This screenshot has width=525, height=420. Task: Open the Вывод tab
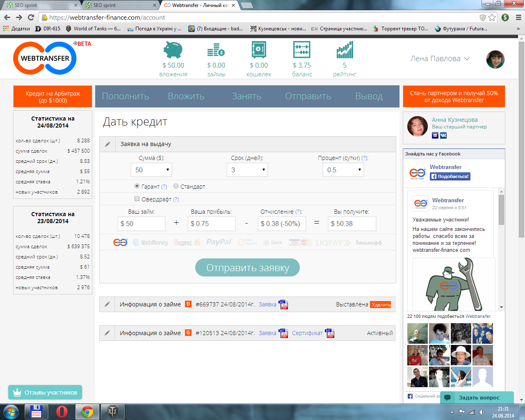(369, 96)
